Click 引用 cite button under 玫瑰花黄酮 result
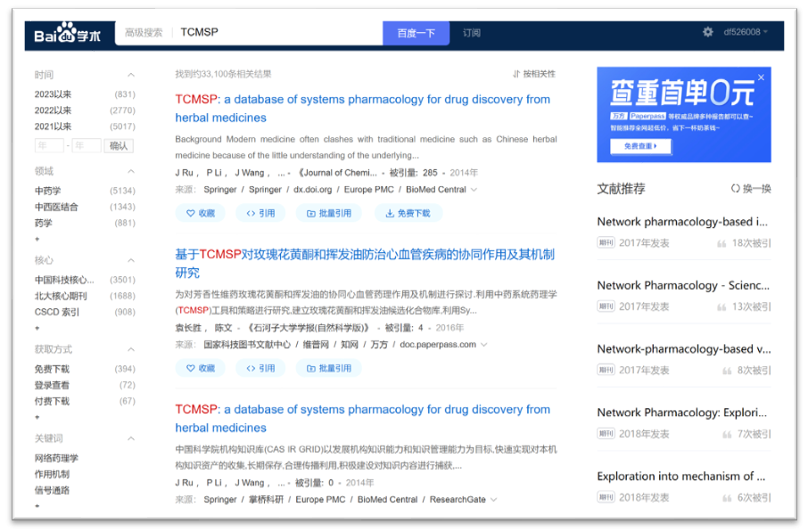Screen dimensions: 808x532 tap(260, 368)
